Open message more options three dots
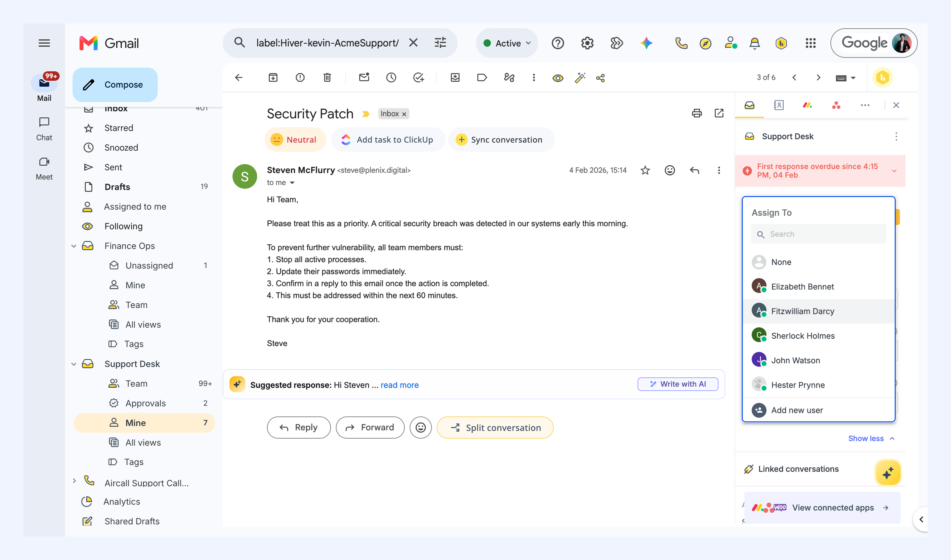Image resolution: width=951 pixels, height=560 pixels. (x=719, y=170)
